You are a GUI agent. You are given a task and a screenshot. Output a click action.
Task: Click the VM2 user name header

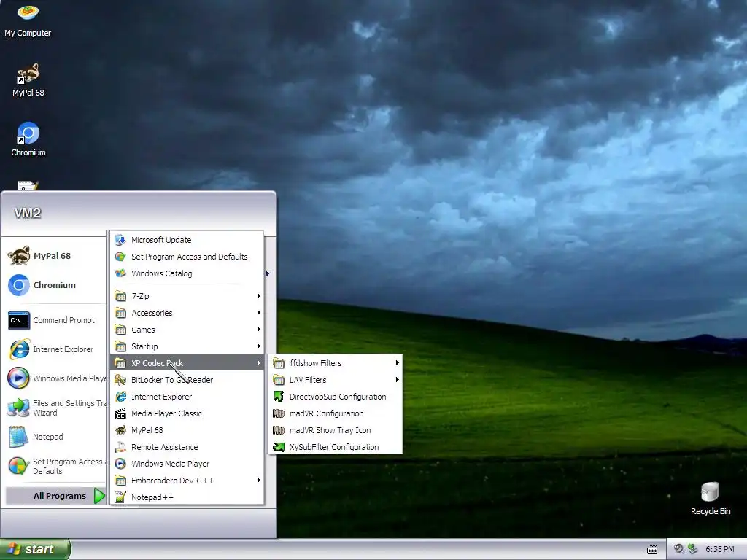pos(28,213)
